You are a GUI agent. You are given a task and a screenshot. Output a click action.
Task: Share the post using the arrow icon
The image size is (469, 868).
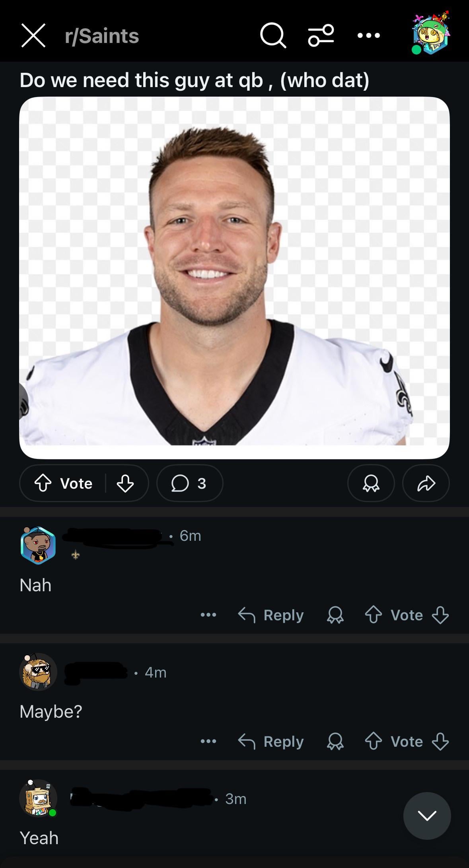coord(426,484)
